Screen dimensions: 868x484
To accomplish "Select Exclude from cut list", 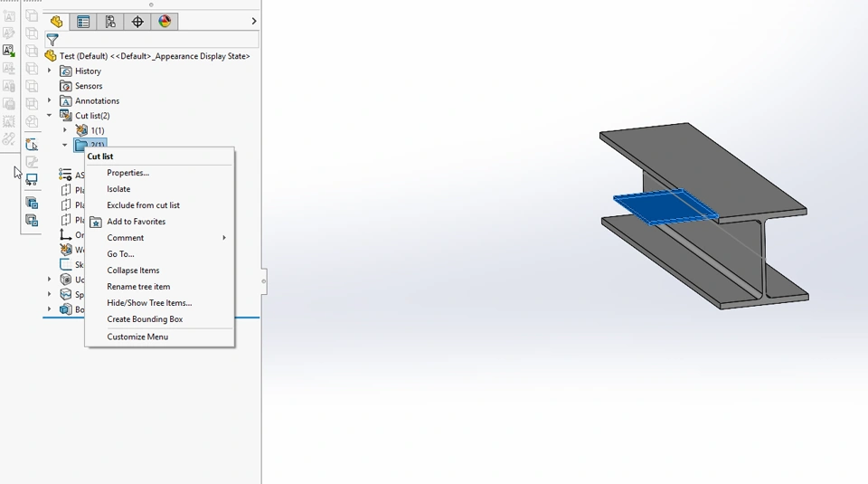I will 144,204.
